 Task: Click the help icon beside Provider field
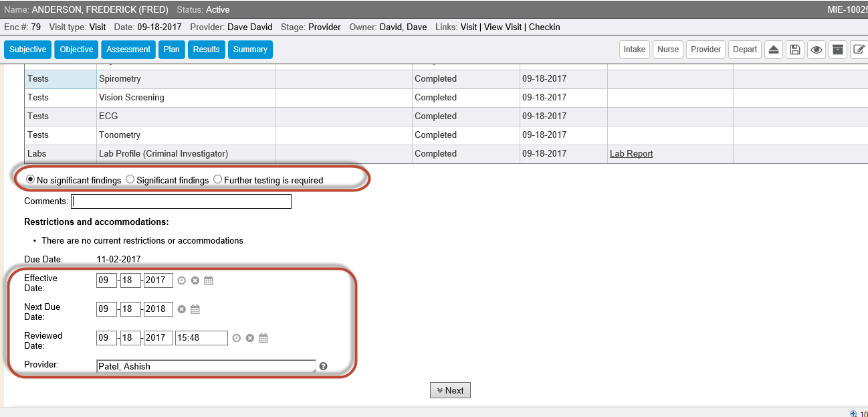[324, 366]
